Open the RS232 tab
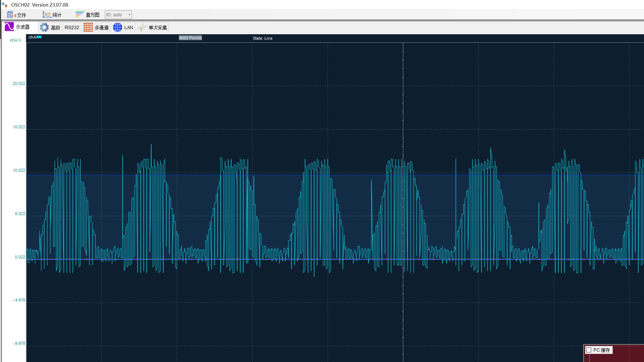This screenshot has height=362, width=644. click(x=72, y=27)
